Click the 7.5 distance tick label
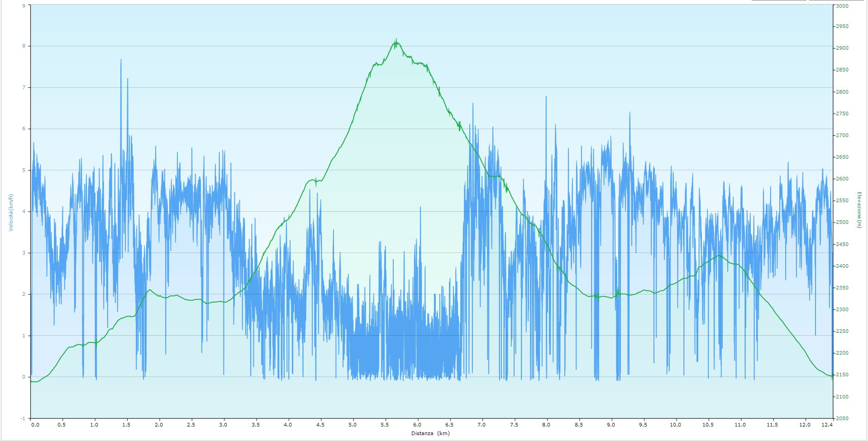This screenshot has height=441, width=868. click(514, 425)
